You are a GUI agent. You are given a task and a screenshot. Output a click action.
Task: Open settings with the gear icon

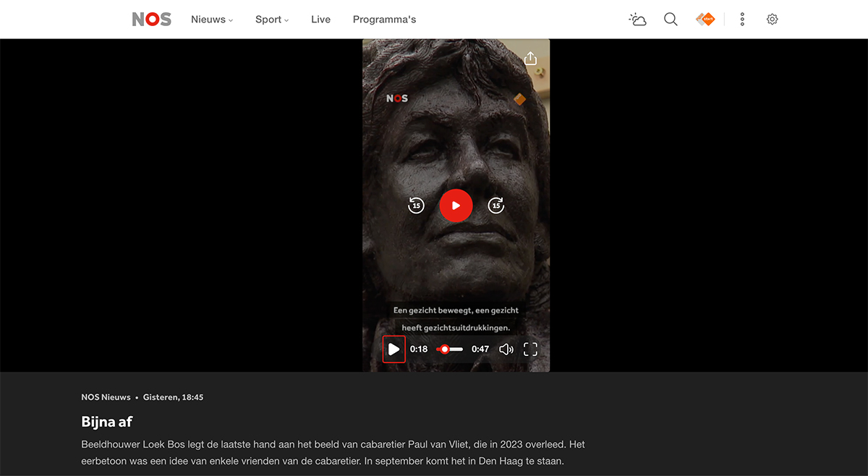[772, 20]
